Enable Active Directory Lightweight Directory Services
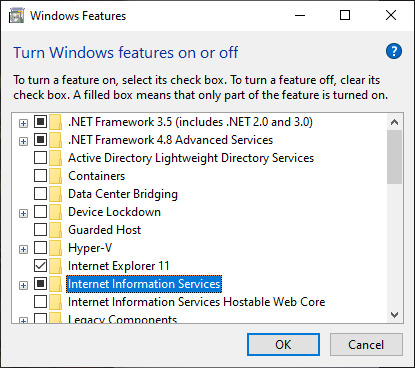 40,158
